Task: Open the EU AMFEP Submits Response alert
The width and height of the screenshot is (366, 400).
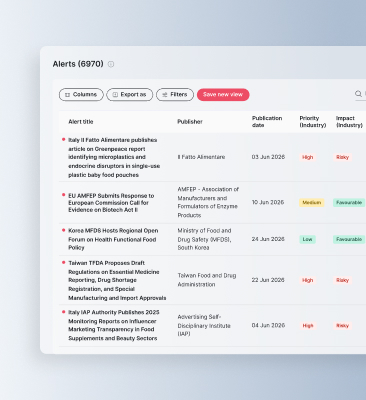Action: coord(111,203)
